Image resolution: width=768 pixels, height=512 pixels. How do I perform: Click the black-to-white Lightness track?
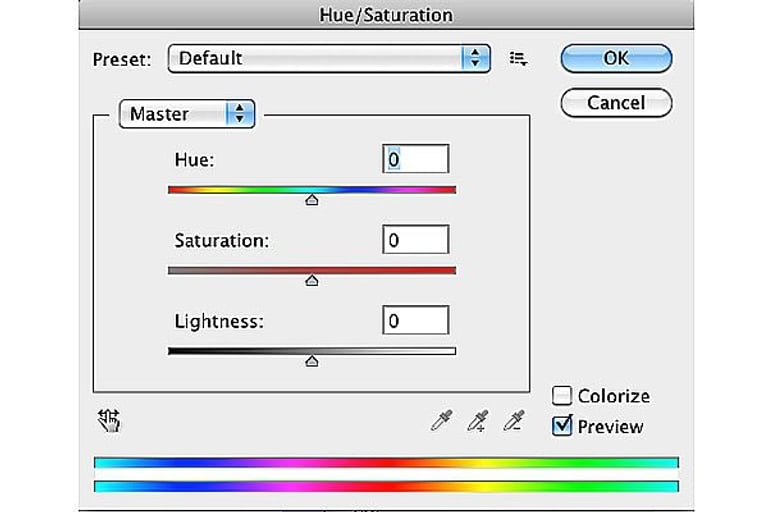[x=312, y=351]
